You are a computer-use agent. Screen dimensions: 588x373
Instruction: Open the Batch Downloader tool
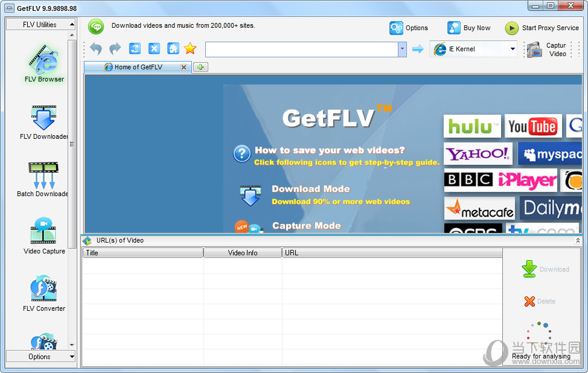(x=43, y=179)
